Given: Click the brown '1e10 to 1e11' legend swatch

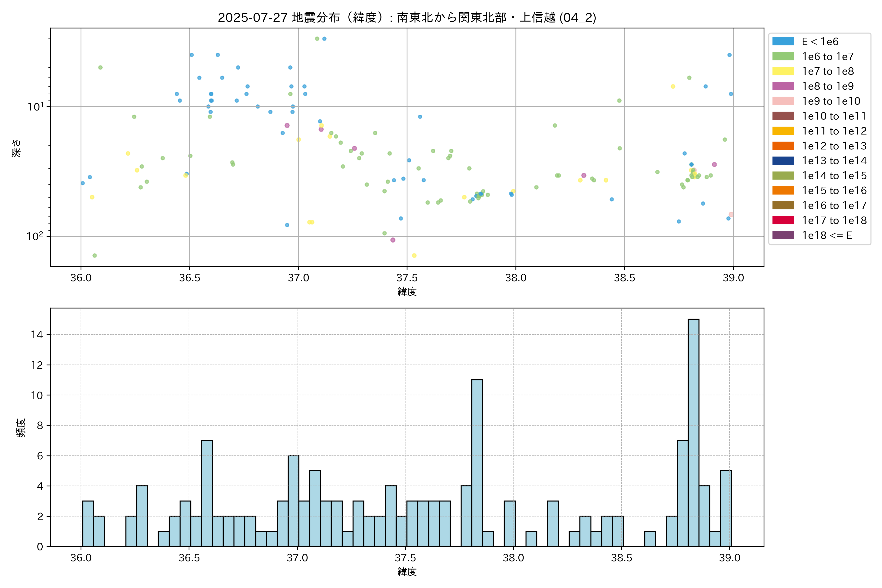Looking at the screenshot, I should tap(783, 116).
